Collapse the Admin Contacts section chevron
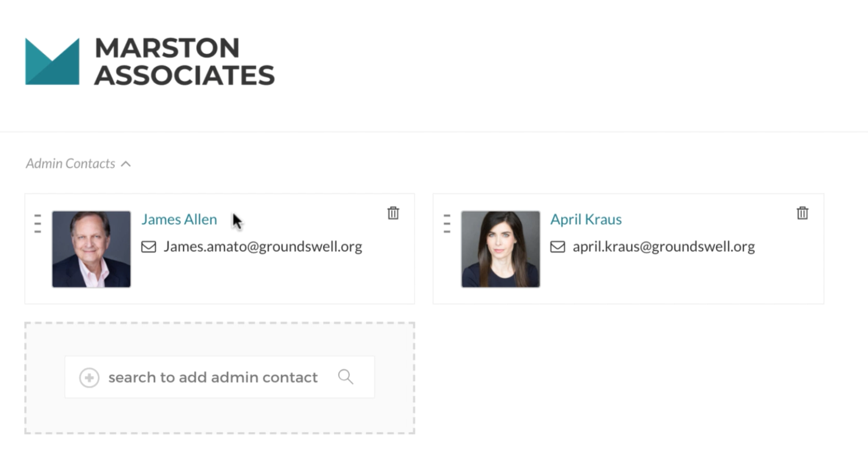The width and height of the screenshot is (868, 467). 126,164
